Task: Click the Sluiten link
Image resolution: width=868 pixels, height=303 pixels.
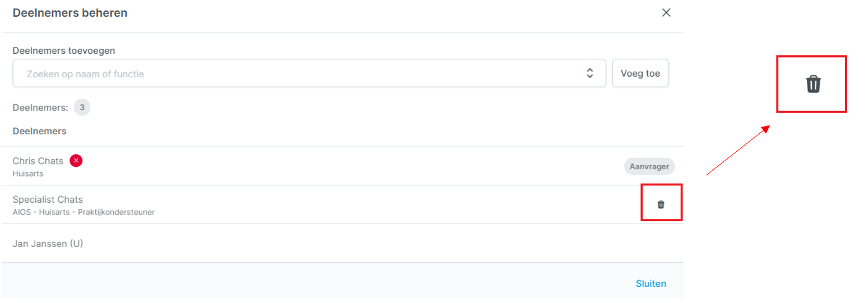Action: coord(651,283)
